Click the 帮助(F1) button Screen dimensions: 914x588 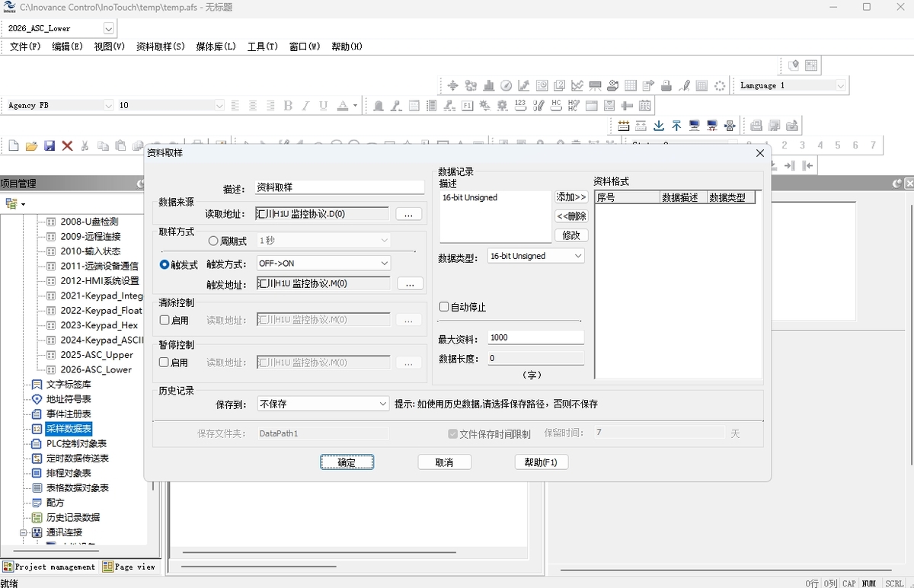pyautogui.click(x=541, y=462)
